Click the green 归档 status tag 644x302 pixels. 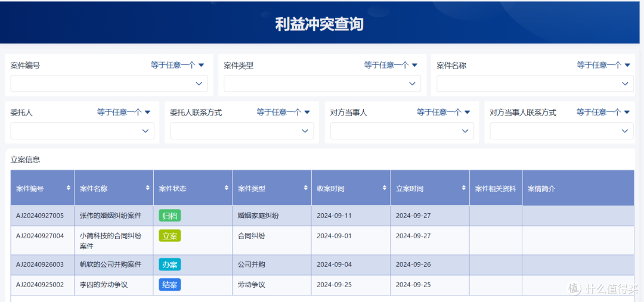point(169,216)
